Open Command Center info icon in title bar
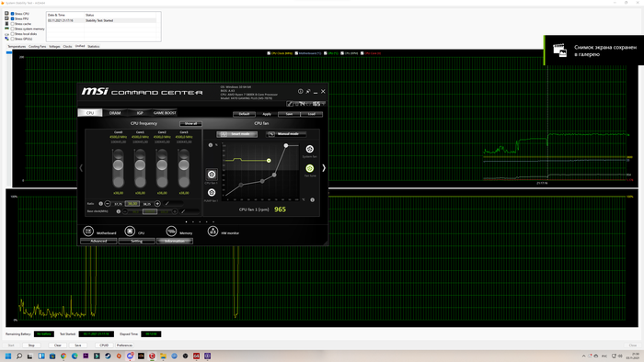Viewport: 644px width, 362px height. (300, 92)
